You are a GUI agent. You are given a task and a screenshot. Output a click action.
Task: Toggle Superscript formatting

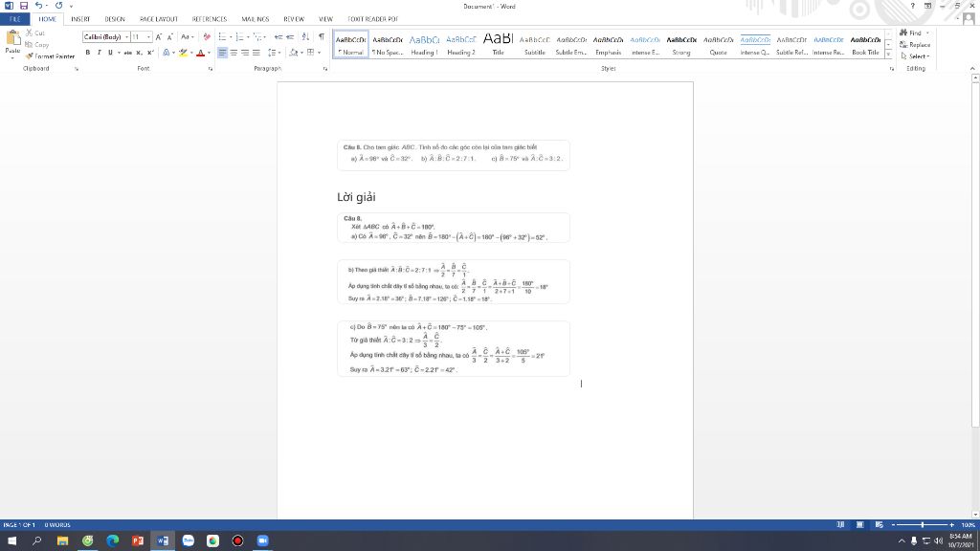(x=150, y=53)
